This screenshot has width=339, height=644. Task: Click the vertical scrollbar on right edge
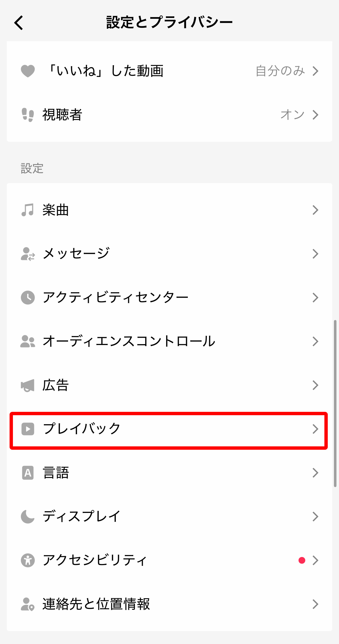click(x=335, y=403)
